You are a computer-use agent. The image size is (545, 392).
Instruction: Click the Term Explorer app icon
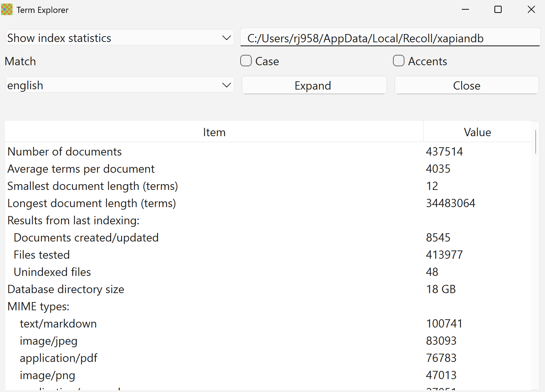[7, 10]
